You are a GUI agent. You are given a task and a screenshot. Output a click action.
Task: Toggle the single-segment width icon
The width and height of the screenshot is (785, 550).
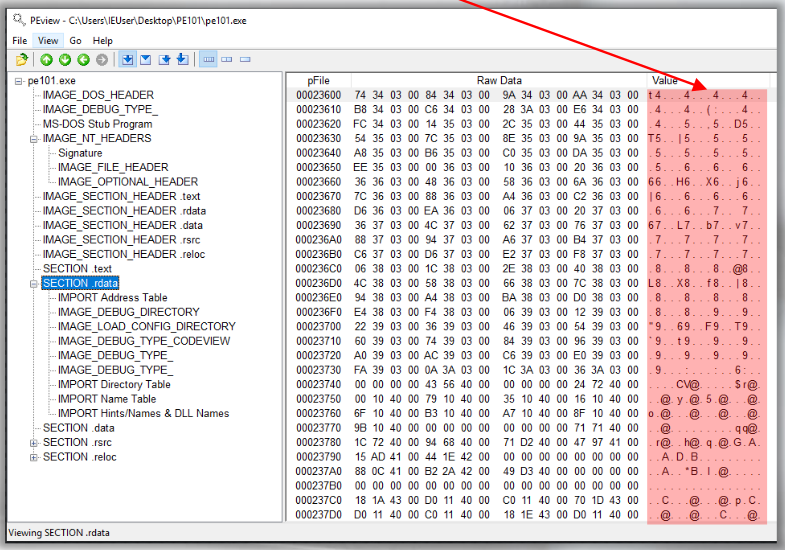click(245, 60)
